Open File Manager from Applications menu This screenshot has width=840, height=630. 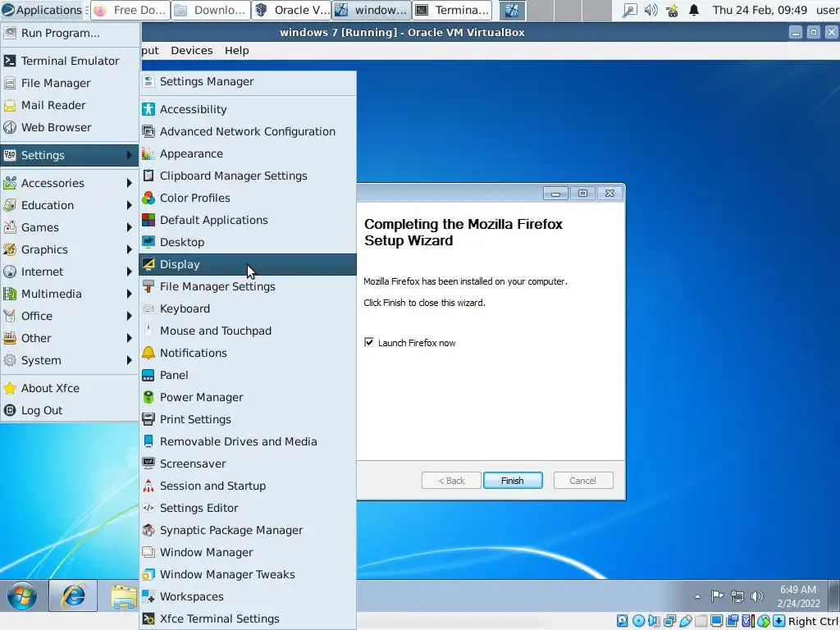[70, 83]
